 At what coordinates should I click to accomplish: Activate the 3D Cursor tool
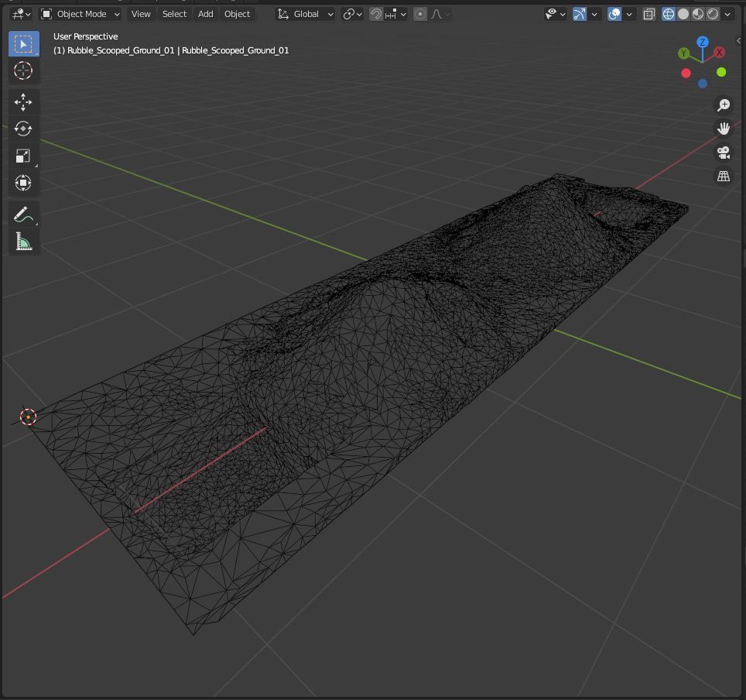(x=23, y=70)
